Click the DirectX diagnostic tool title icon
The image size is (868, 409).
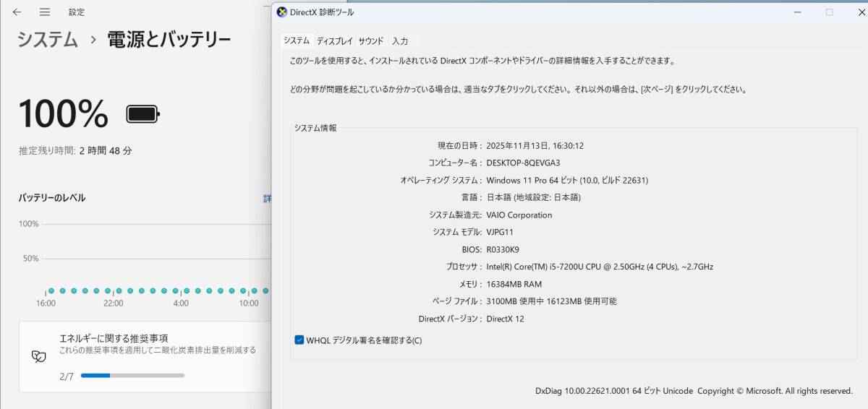[282, 12]
